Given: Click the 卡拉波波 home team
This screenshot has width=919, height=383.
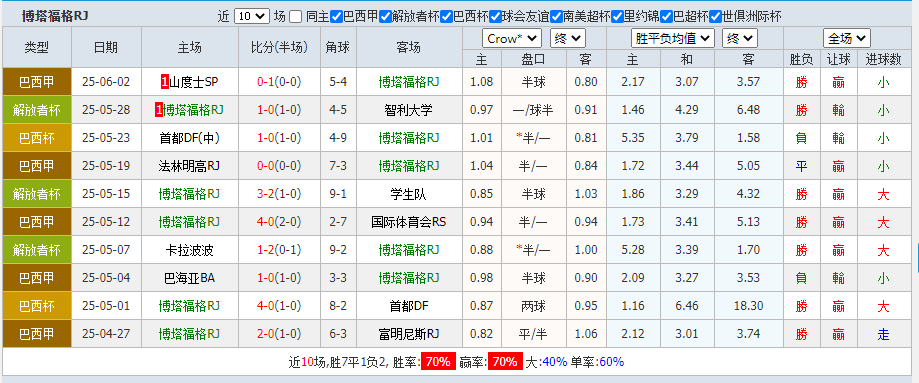Looking at the screenshot, I should pos(189,251).
